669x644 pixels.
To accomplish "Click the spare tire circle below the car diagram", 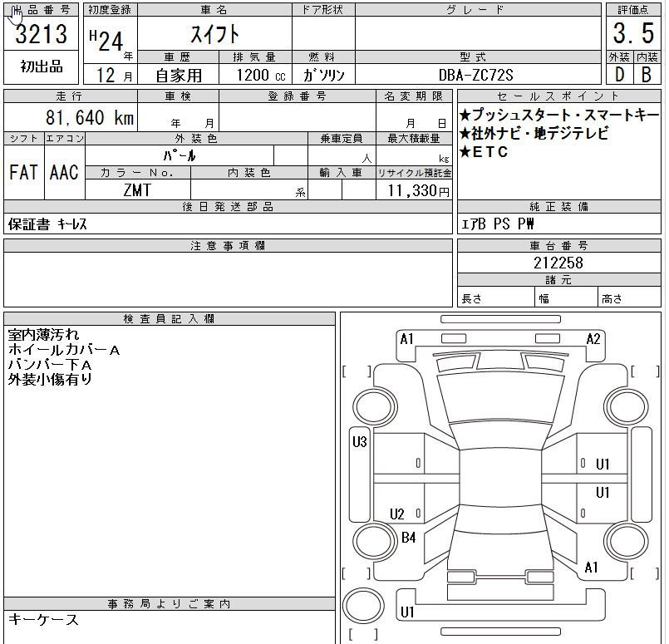I will [364, 607].
